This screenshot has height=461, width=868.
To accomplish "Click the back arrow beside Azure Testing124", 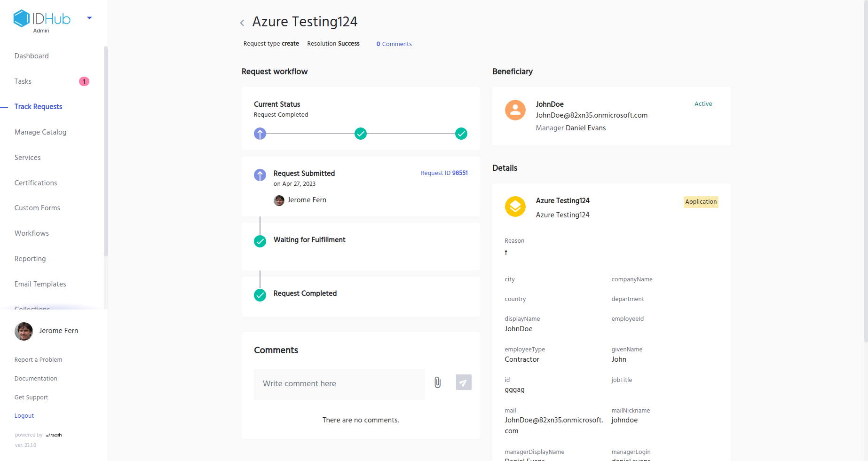I will [242, 23].
